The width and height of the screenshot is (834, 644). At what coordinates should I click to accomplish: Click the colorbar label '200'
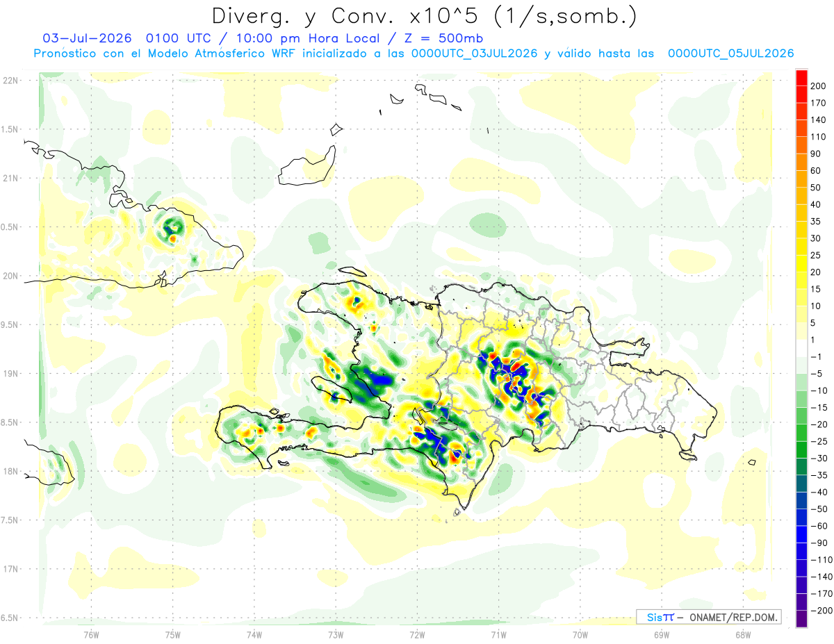click(818, 86)
